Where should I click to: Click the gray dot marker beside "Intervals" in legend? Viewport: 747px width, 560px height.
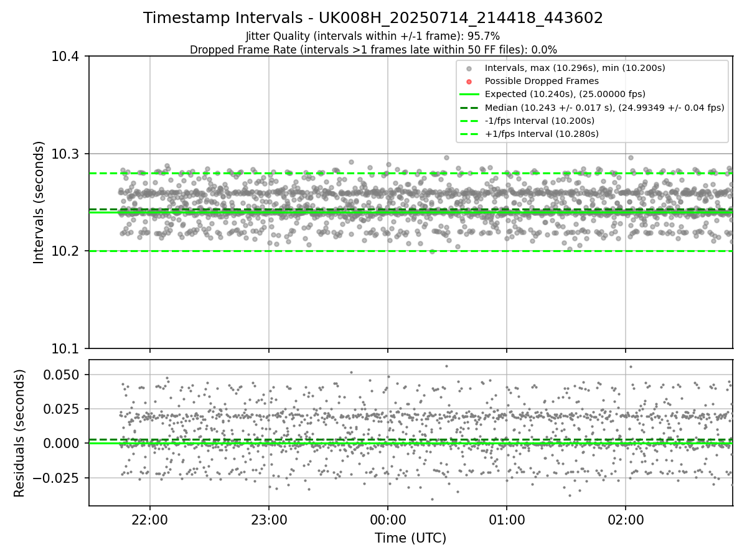point(469,68)
